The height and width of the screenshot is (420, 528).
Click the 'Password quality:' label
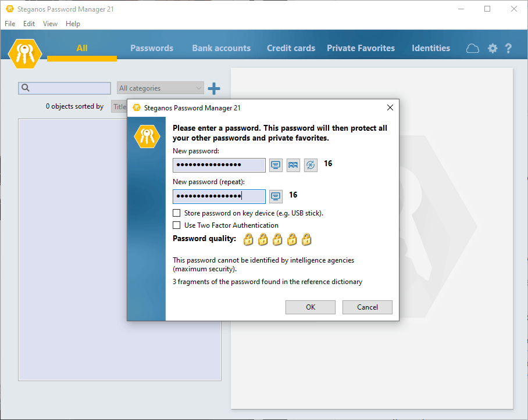(205, 238)
